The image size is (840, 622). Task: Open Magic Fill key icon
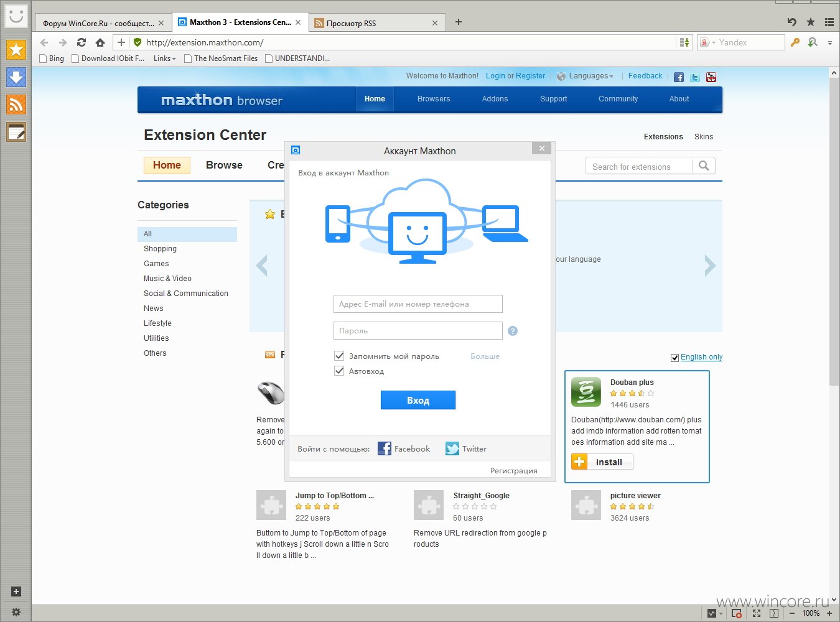795,42
